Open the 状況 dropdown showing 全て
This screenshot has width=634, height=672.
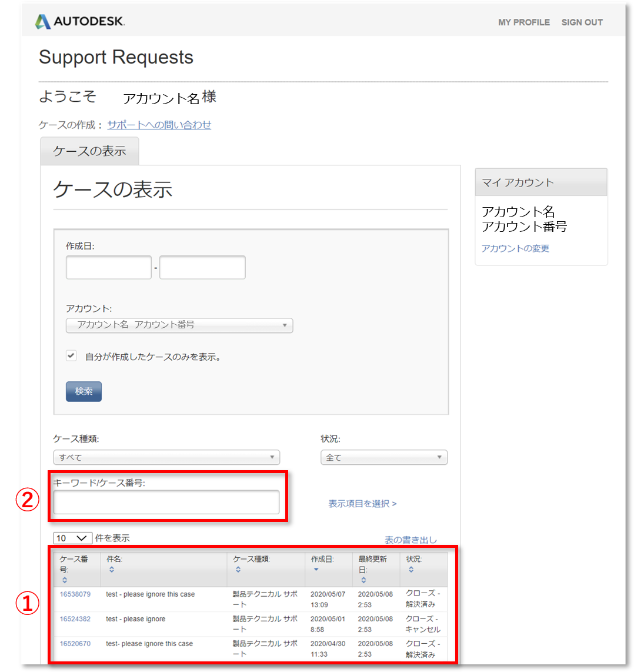[x=384, y=457]
